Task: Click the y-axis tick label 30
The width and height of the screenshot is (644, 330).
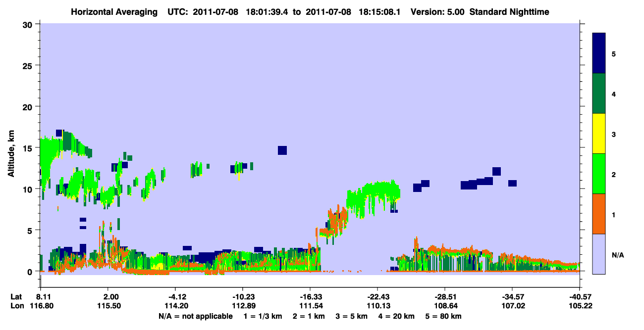Action: [28, 24]
